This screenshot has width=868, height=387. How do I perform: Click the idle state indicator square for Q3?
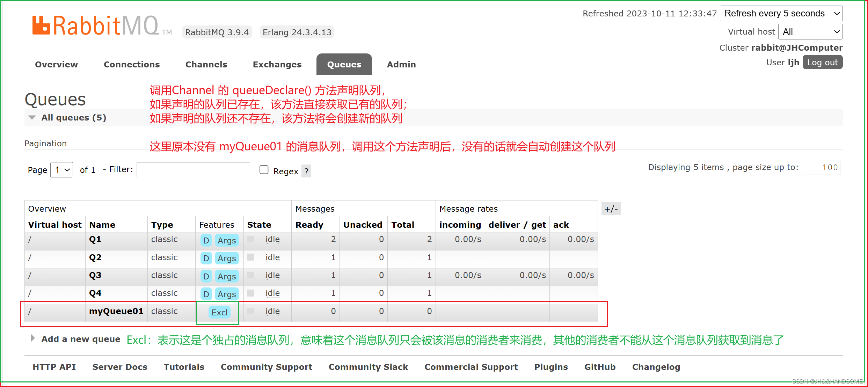coord(250,275)
